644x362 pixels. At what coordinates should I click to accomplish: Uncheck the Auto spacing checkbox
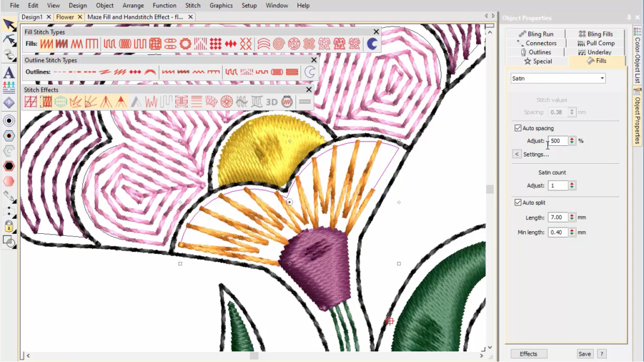[x=518, y=128]
